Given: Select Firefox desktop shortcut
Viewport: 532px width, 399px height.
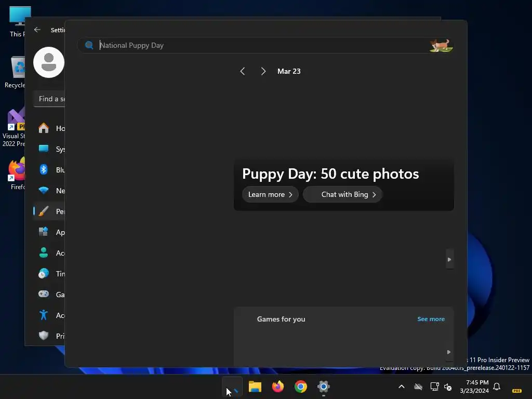Looking at the screenshot, I should (17, 173).
